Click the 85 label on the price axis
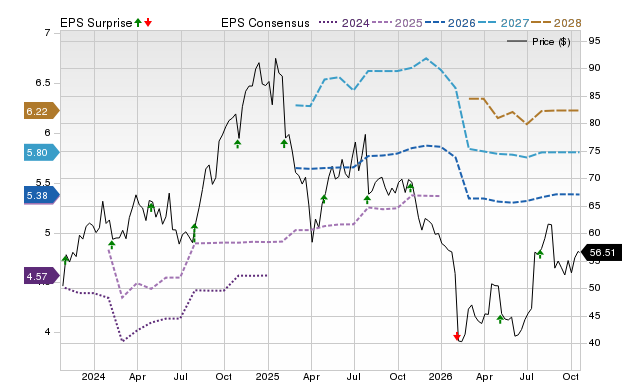 click(594, 96)
